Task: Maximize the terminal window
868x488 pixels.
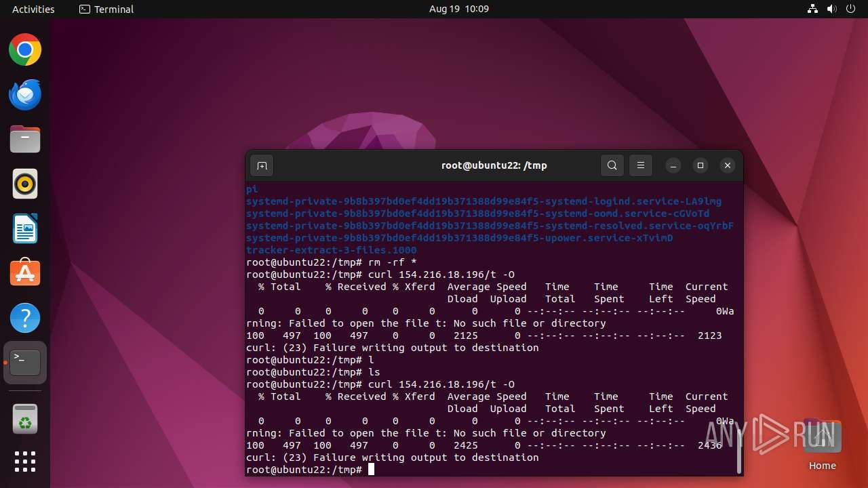Action: pyautogui.click(x=701, y=165)
